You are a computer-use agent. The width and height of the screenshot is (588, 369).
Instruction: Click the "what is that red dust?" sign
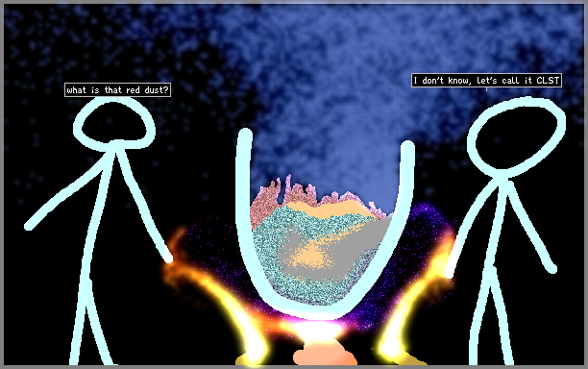pos(117,90)
